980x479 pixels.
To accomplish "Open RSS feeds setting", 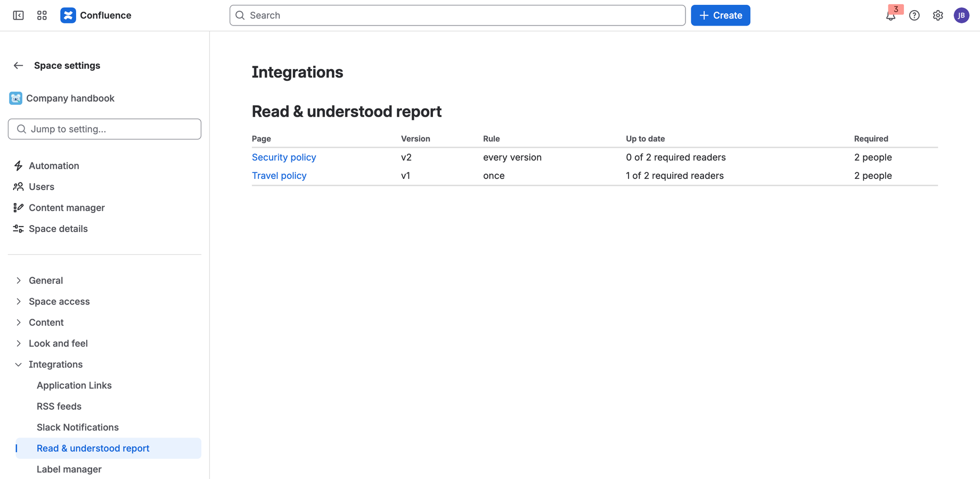I will [x=59, y=407].
